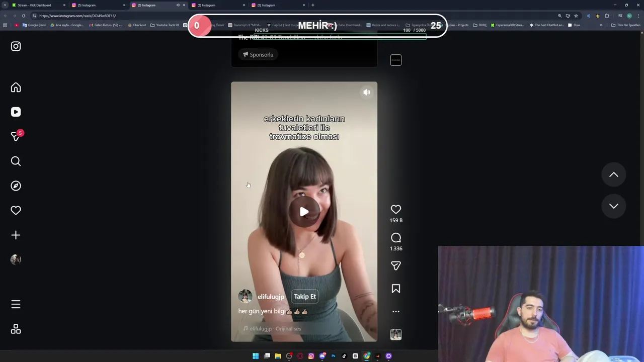Go to previous reel with up arrow
This screenshot has height=362, width=644.
(x=614, y=174)
